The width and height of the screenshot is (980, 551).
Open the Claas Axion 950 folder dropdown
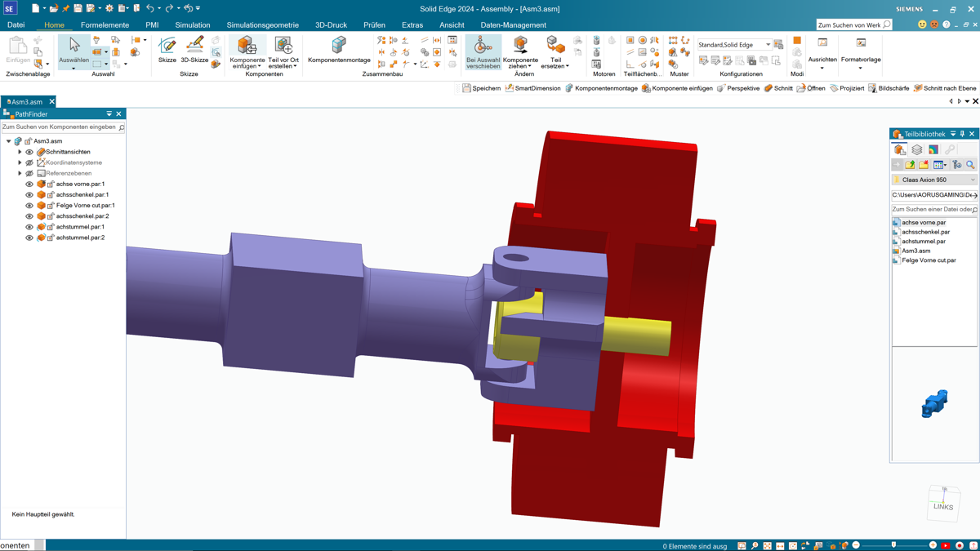click(x=972, y=180)
